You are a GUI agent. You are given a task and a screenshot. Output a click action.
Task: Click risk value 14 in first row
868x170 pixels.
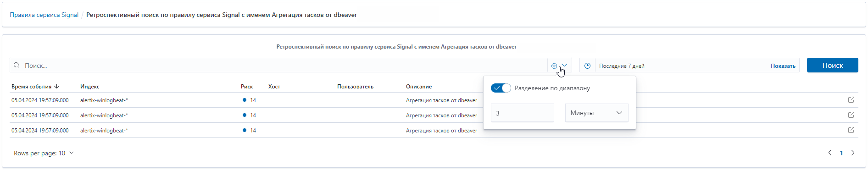[253, 100]
